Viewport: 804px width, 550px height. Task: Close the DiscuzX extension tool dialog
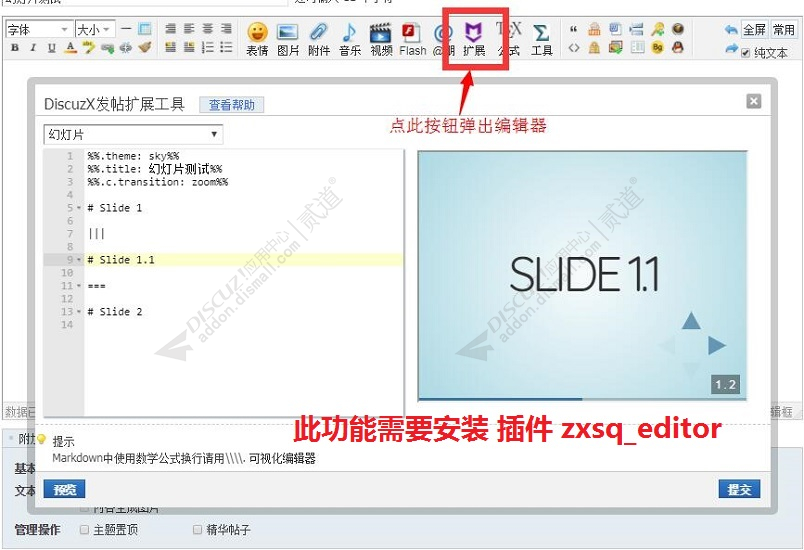click(x=753, y=101)
